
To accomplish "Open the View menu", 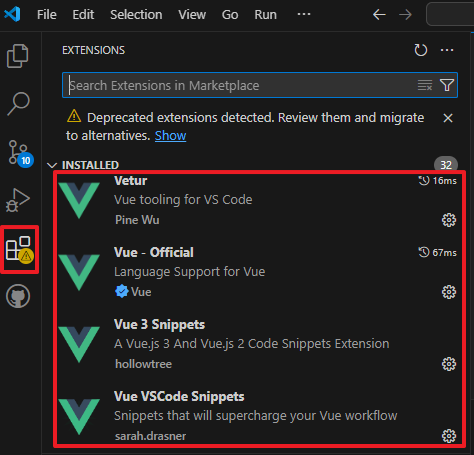I will [192, 15].
